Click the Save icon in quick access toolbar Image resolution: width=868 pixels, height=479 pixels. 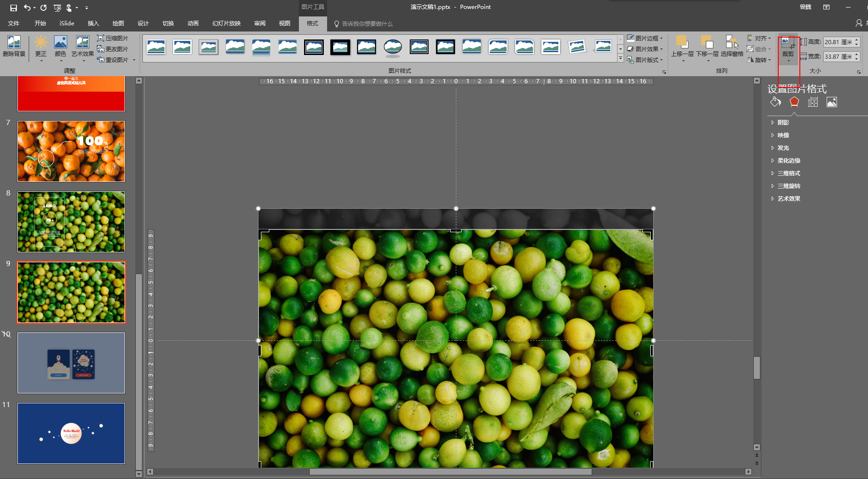14,8
